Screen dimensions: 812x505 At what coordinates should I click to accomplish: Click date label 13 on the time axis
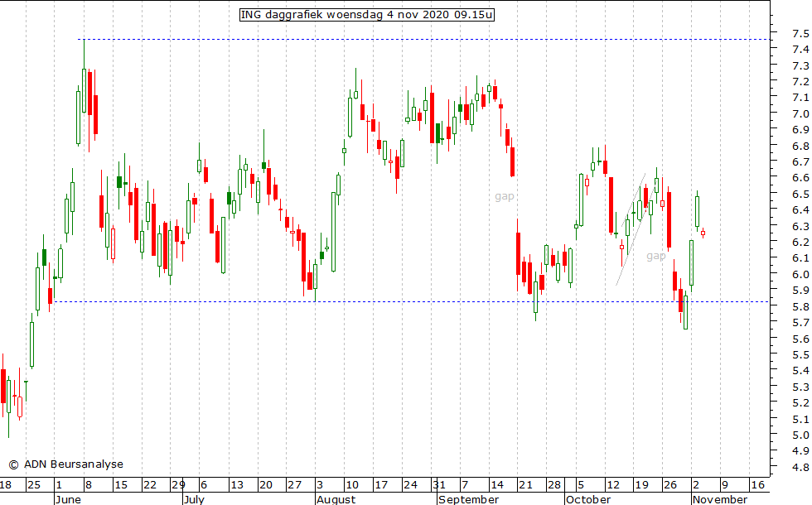click(x=237, y=485)
